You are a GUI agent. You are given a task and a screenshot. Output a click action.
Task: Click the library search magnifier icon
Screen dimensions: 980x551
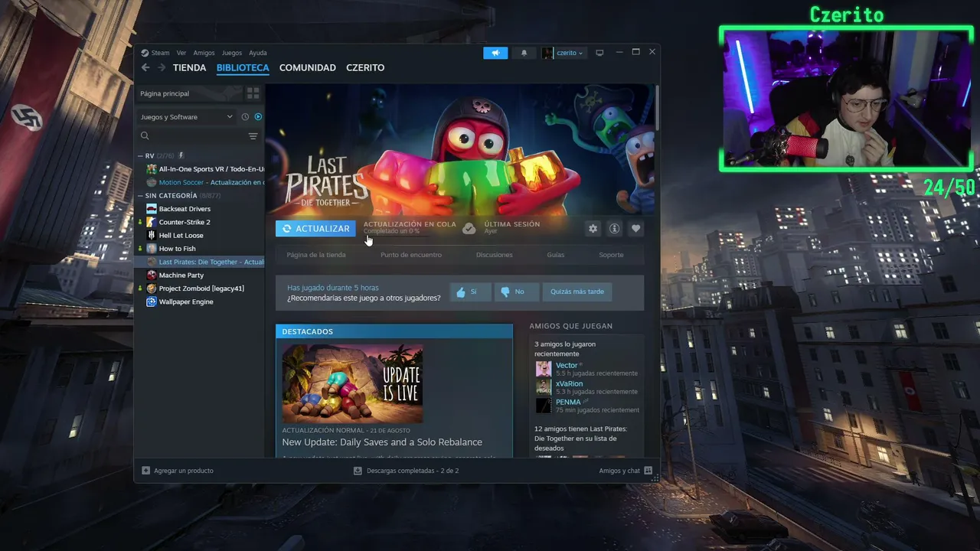tap(145, 136)
